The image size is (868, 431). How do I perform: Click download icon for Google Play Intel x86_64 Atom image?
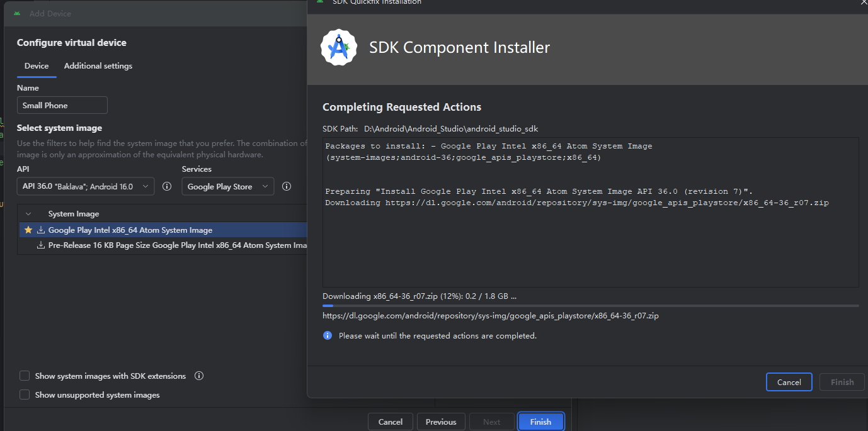(41, 230)
